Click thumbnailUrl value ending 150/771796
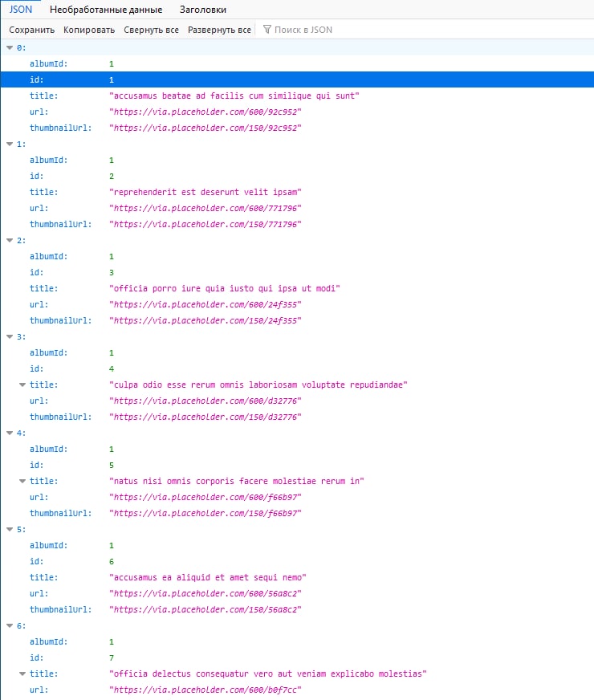594x700 pixels. [x=205, y=225]
